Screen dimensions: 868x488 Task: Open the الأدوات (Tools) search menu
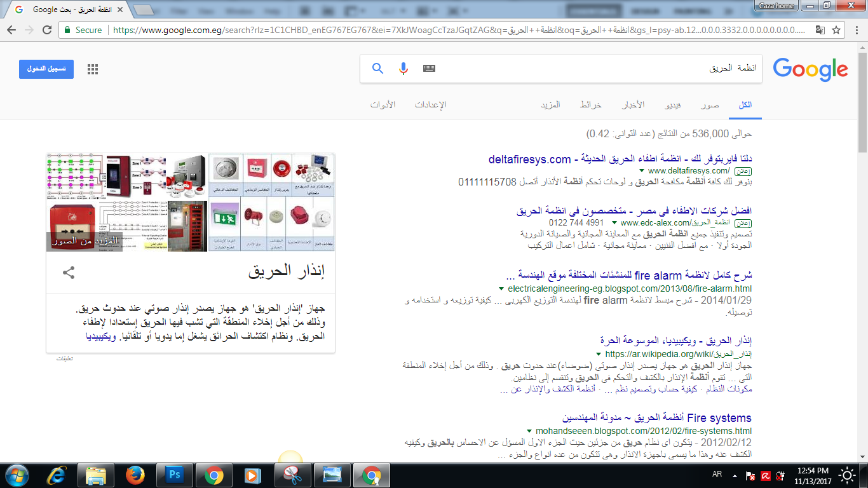point(383,105)
